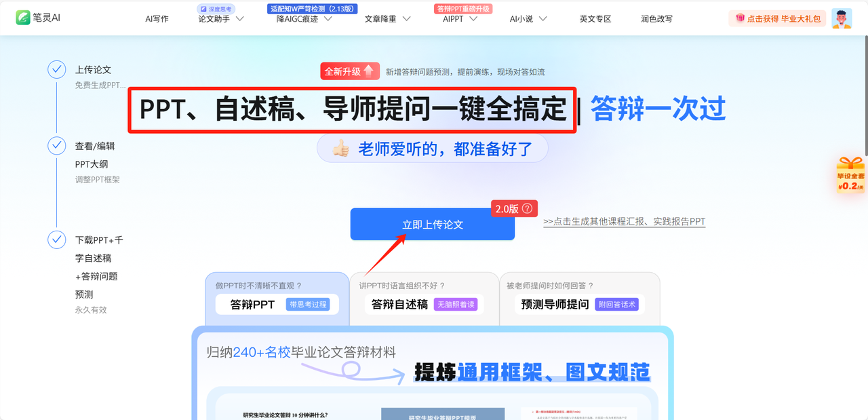The image size is (868, 420).
Task: Open the AI写作 menu item
Action: 157,19
